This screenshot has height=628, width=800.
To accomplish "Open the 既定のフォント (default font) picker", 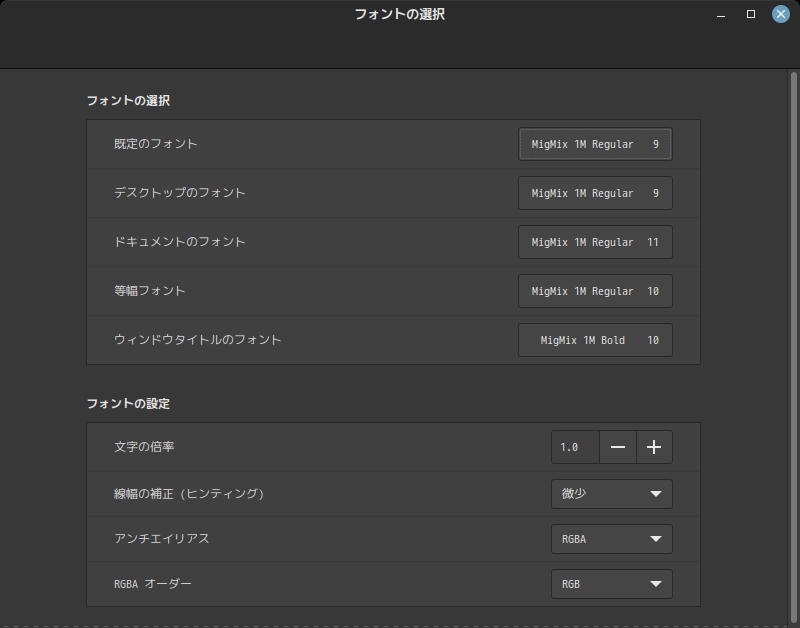I will pyautogui.click(x=595, y=144).
